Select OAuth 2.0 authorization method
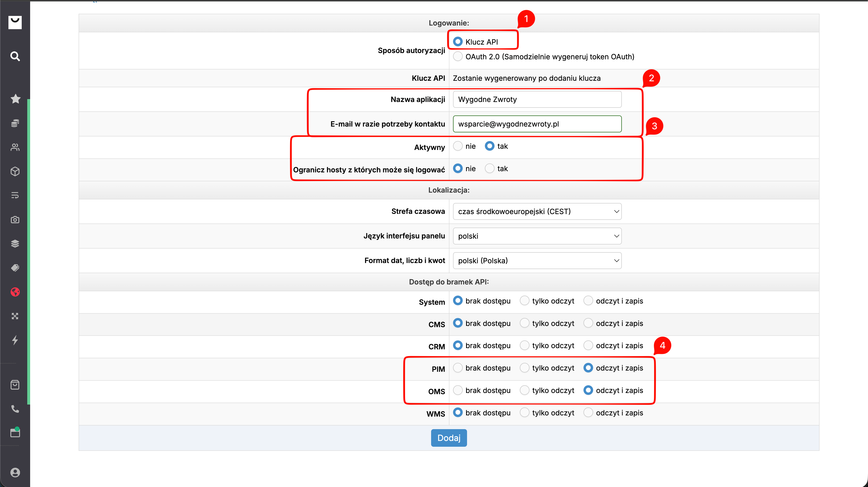This screenshot has width=868, height=487. click(x=458, y=56)
